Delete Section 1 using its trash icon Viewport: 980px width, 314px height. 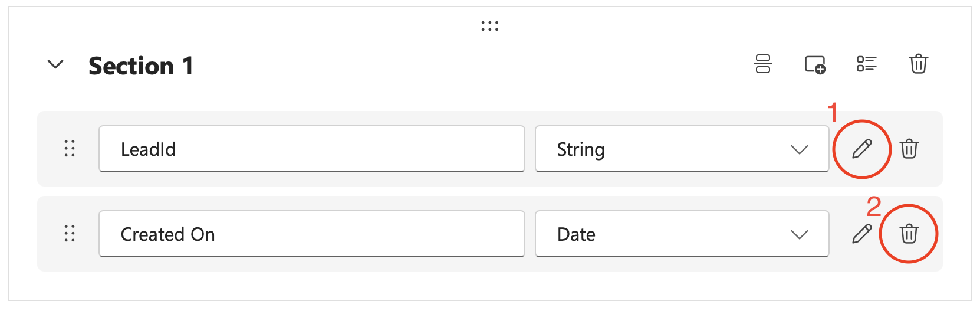point(918,64)
